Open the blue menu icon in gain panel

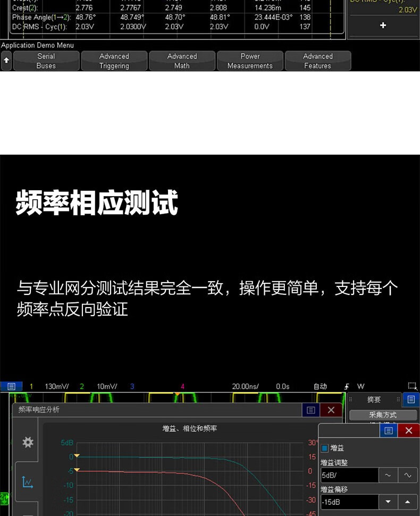click(x=389, y=431)
